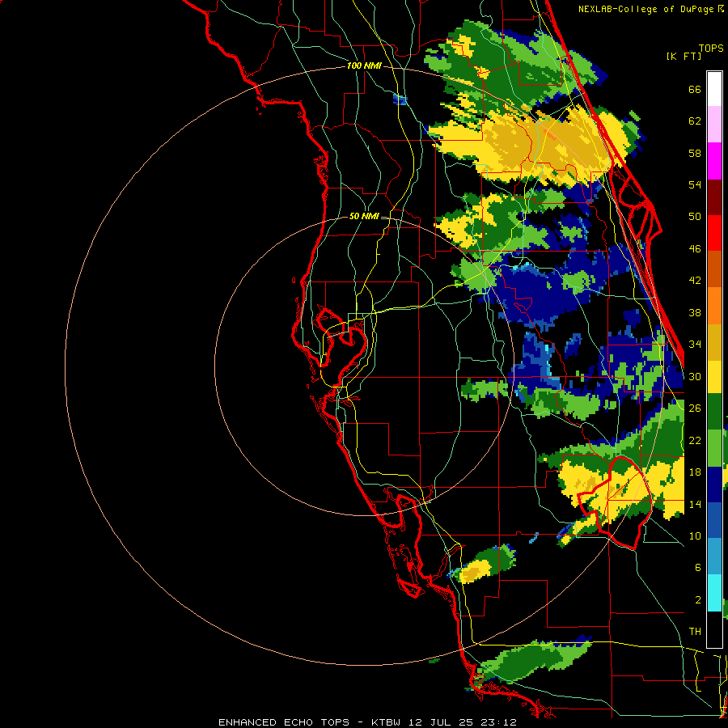728x728 pixels.
Task: Select the light green 26 kft legend swatch
Action: tap(714, 448)
